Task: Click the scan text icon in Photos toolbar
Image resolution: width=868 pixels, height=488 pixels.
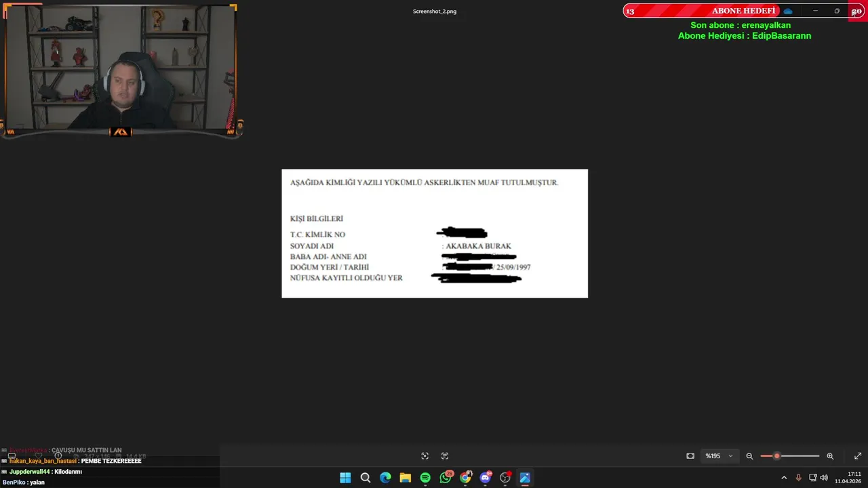Action: tap(445, 456)
